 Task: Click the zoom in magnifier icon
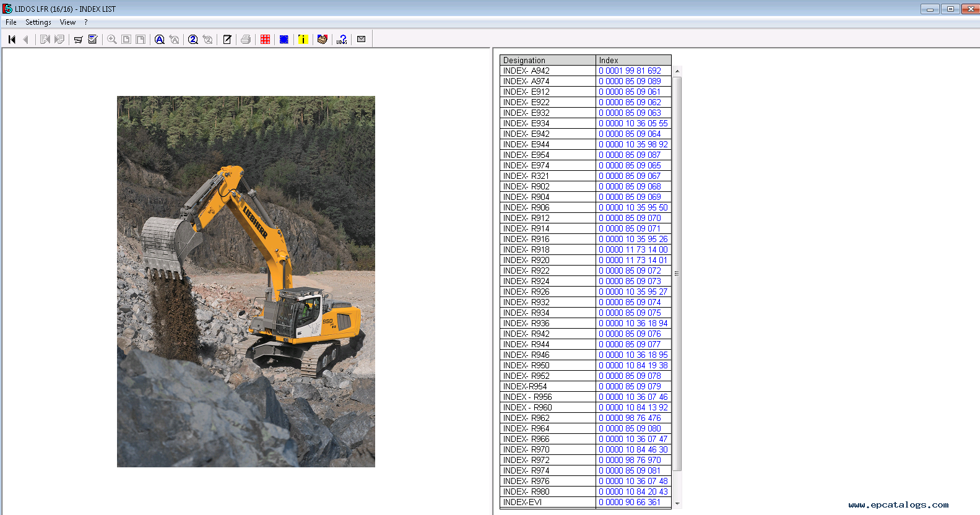[112, 40]
